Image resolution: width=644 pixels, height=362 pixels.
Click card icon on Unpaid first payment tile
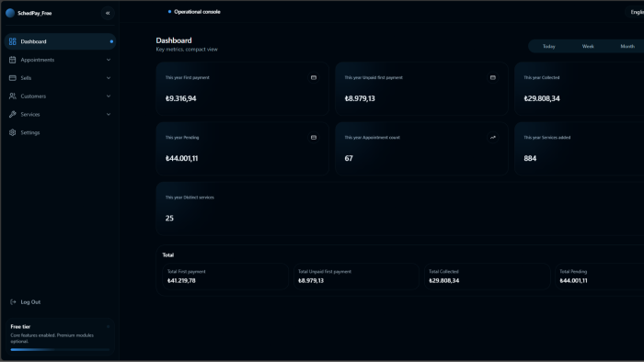point(492,77)
